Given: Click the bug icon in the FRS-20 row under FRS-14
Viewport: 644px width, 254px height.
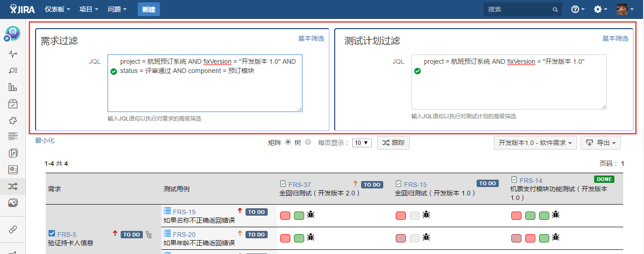Looking at the screenshot, I should click(x=556, y=237).
